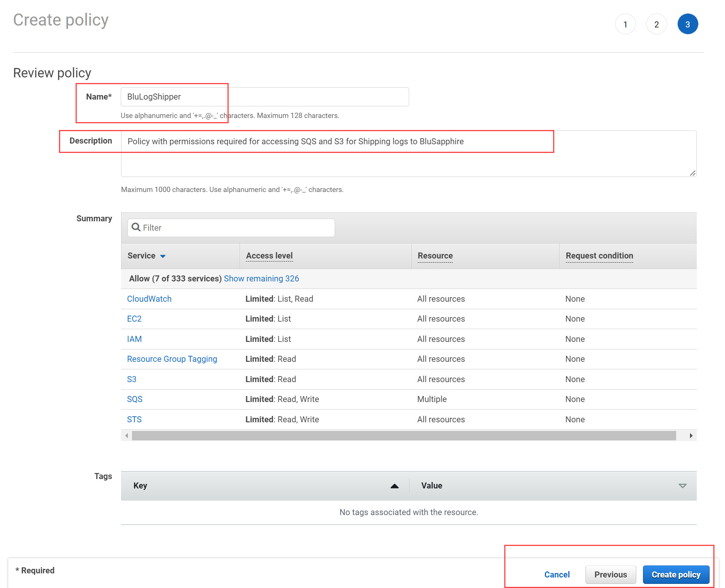Select 'All resources' in the CloudWatch row
This screenshot has width=725, height=588.
coord(441,299)
